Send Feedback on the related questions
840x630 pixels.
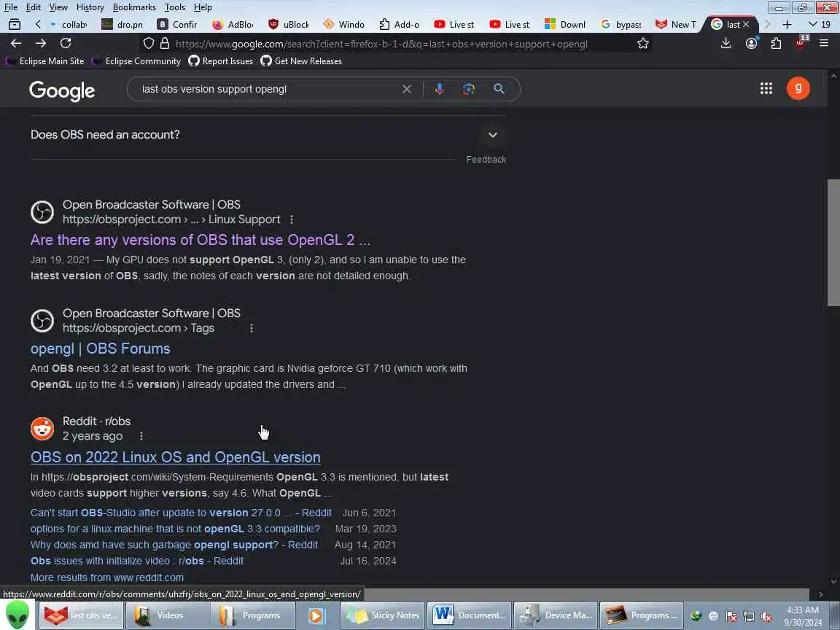486,159
